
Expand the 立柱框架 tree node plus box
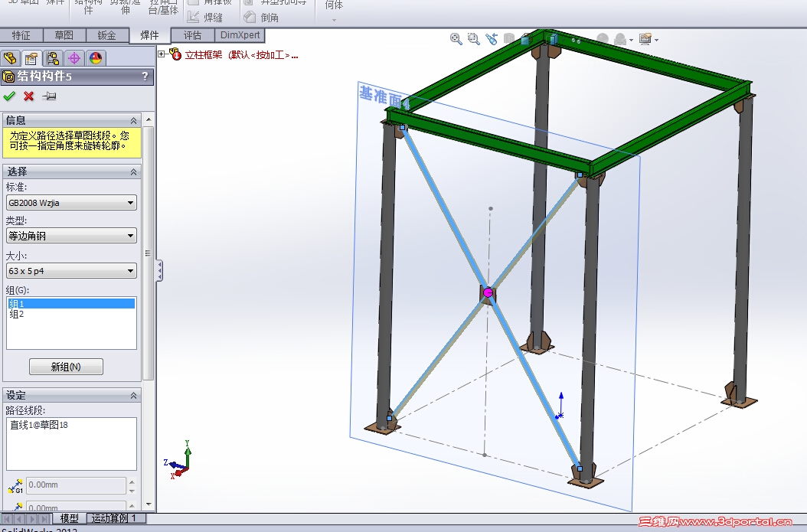pyautogui.click(x=161, y=54)
